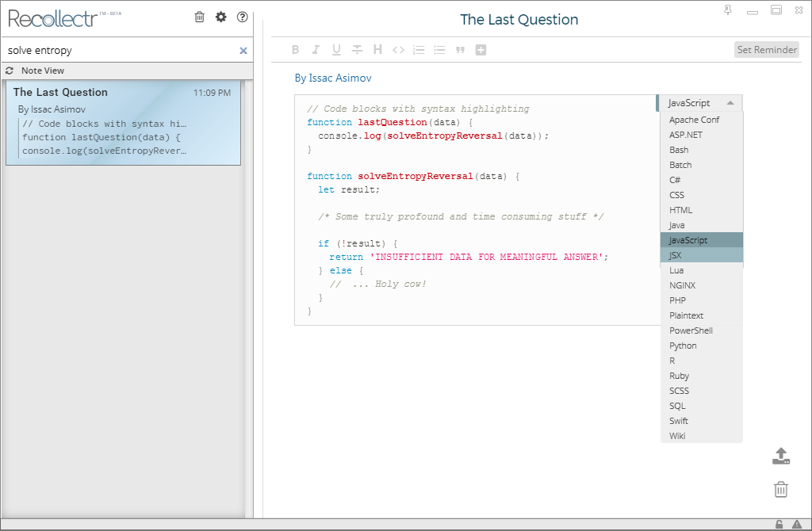Toggle bold formatting in the editor toolbar

295,50
